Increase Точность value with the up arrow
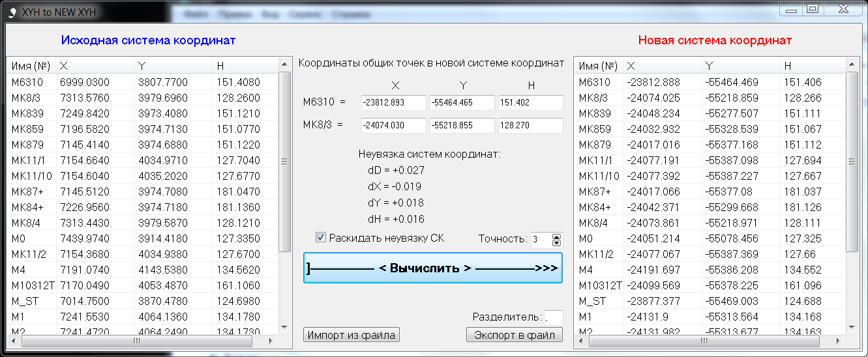Screen dimensions: 868x357 pyautogui.click(x=556, y=236)
